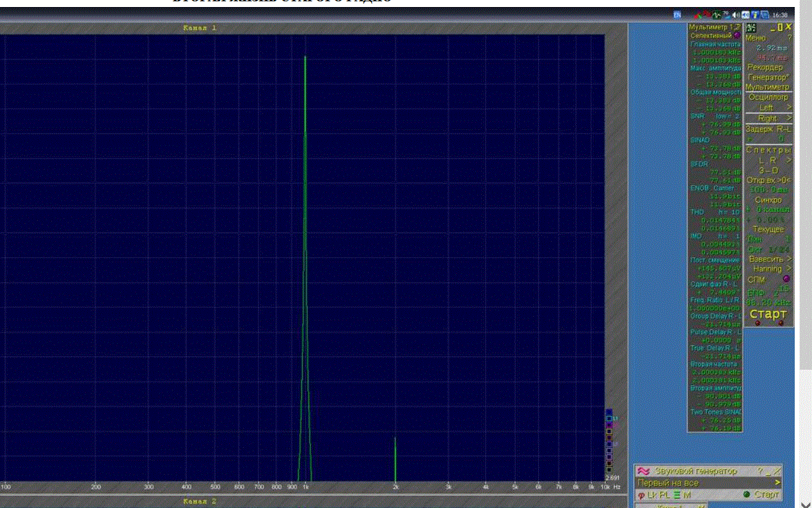Click the Канал 1 graph title

(200, 28)
